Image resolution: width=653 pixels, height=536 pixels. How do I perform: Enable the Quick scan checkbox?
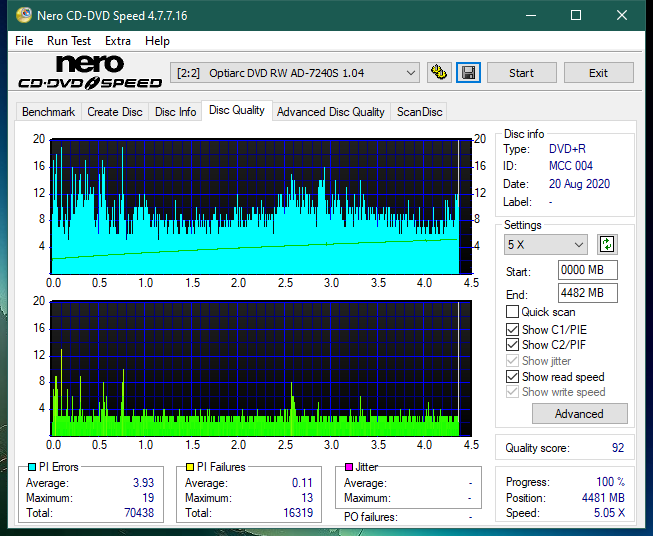click(512, 312)
